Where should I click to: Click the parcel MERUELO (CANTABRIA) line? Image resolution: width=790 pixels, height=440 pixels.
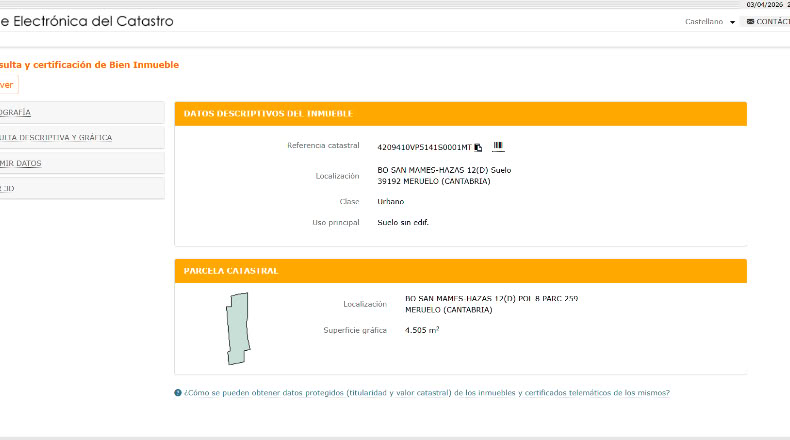tap(448, 310)
